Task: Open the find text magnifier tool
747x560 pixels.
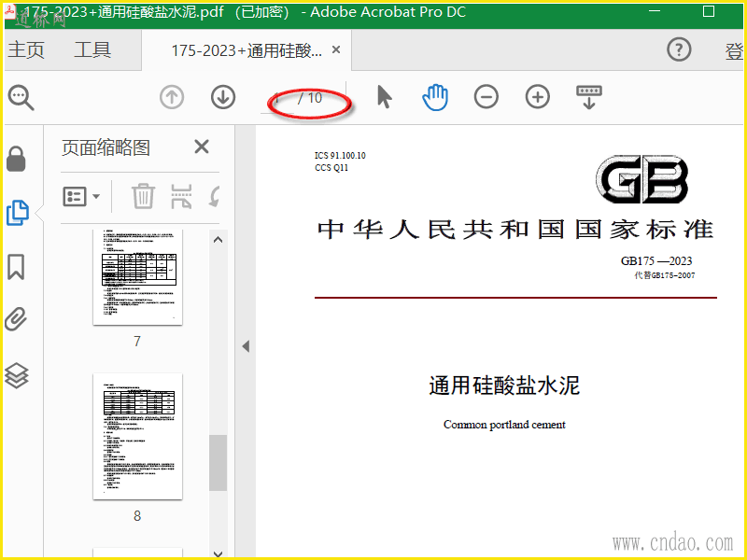Action: pos(21,98)
